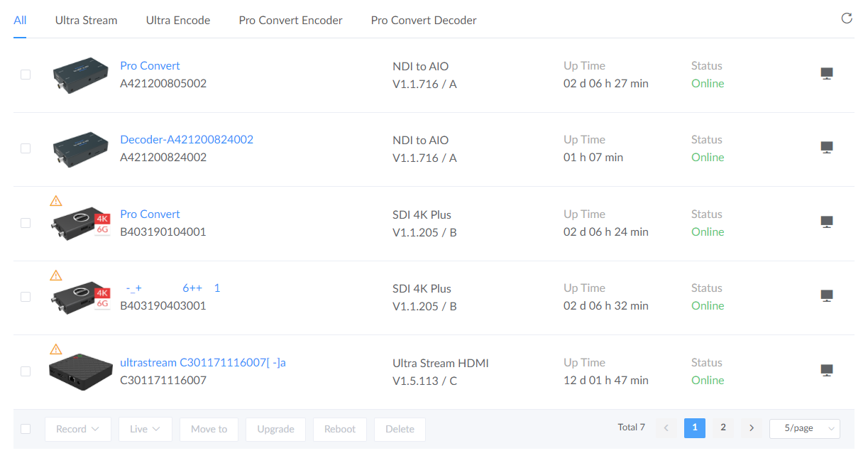This screenshot has height=463, width=868.
Task: Open monitor icon for ultrastream C301171116007
Action: point(826,371)
